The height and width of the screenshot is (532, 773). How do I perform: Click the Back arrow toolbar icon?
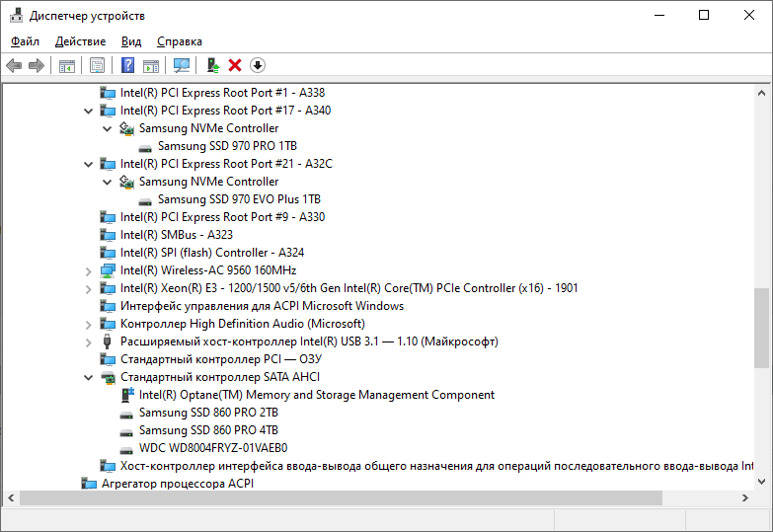[x=14, y=65]
